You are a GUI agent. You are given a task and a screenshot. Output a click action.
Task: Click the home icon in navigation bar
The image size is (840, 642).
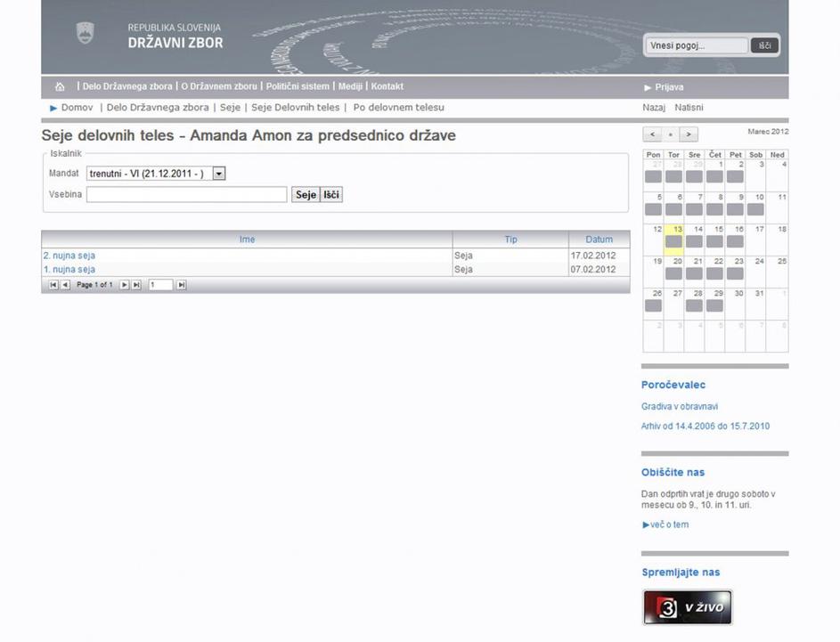(60, 87)
